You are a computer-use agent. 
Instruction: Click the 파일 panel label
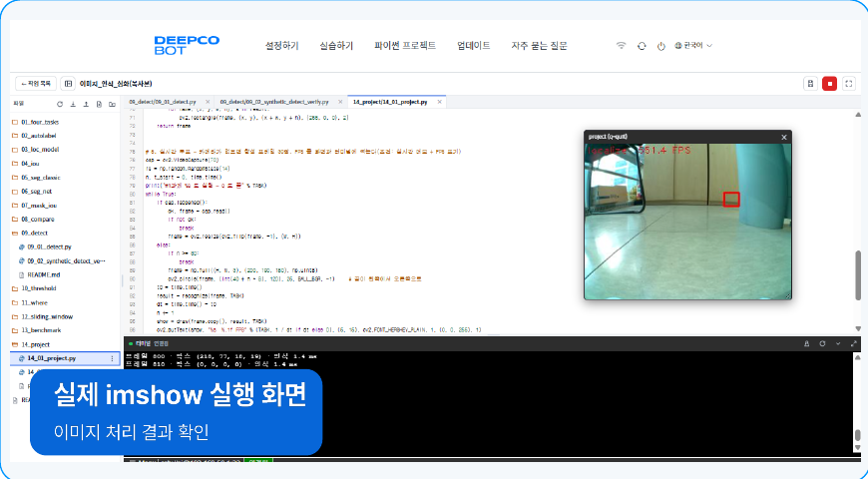click(x=19, y=104)
